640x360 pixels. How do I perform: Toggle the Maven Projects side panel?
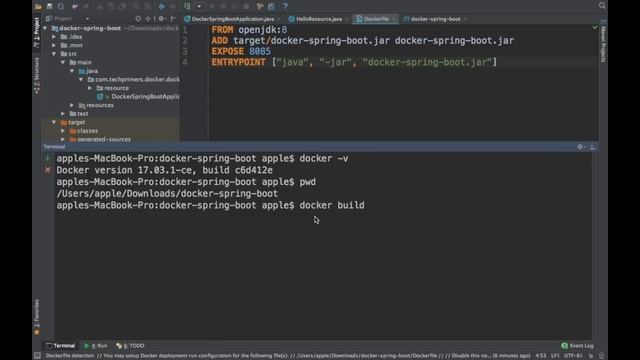click(x=603, y=41)
